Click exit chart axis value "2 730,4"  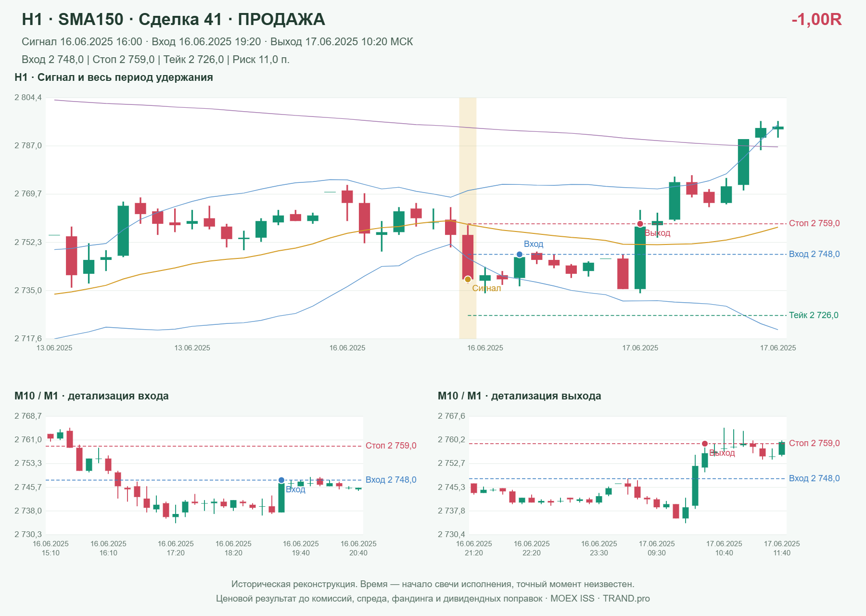coord(451,535)
